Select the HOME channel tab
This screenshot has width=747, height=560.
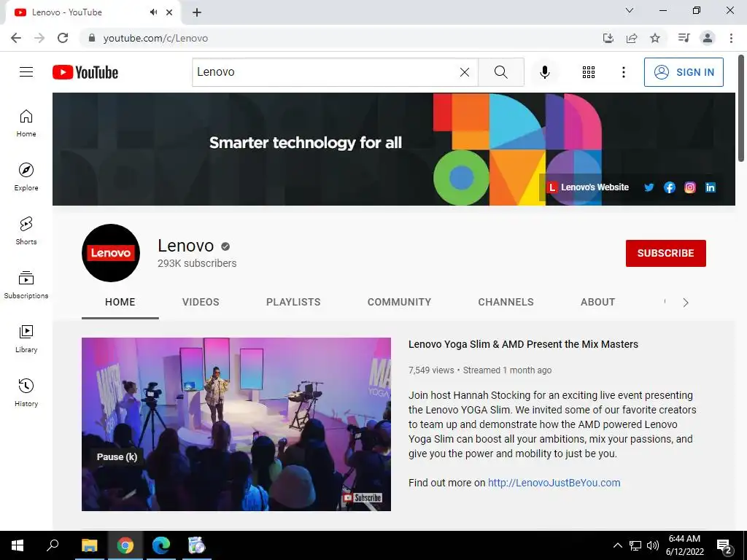(x=120, y=302)
